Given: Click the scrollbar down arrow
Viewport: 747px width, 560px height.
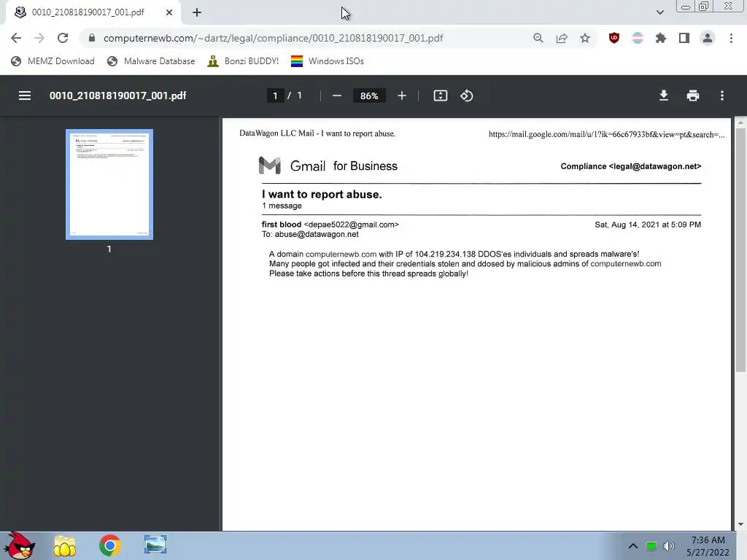Looking at the screenshot, I should click(741, 525).
